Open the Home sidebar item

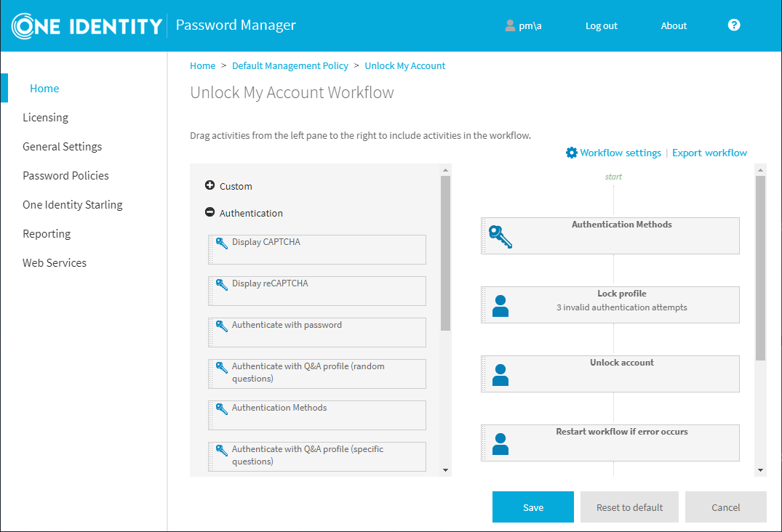pos(44,88)
